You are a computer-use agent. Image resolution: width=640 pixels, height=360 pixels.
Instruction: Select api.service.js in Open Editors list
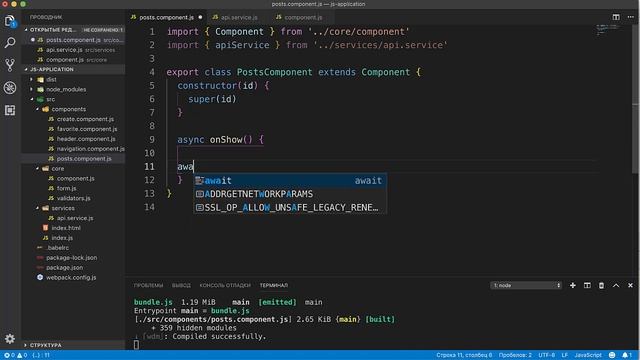click(x=73, y=50)
